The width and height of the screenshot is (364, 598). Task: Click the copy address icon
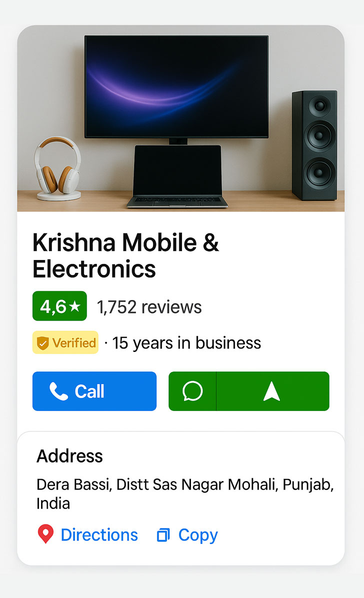pos(163,535)
